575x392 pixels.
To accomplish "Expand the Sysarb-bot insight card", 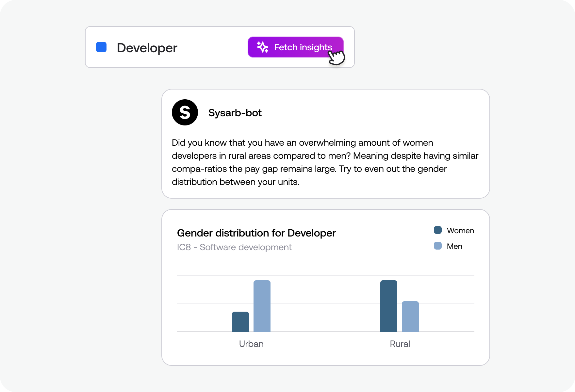I will [x=325, y=144].
